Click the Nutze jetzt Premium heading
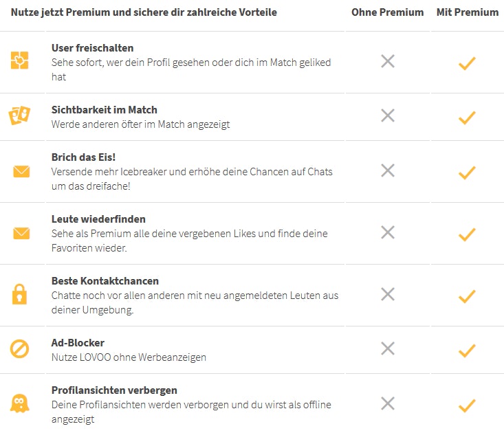 point(144,12)
